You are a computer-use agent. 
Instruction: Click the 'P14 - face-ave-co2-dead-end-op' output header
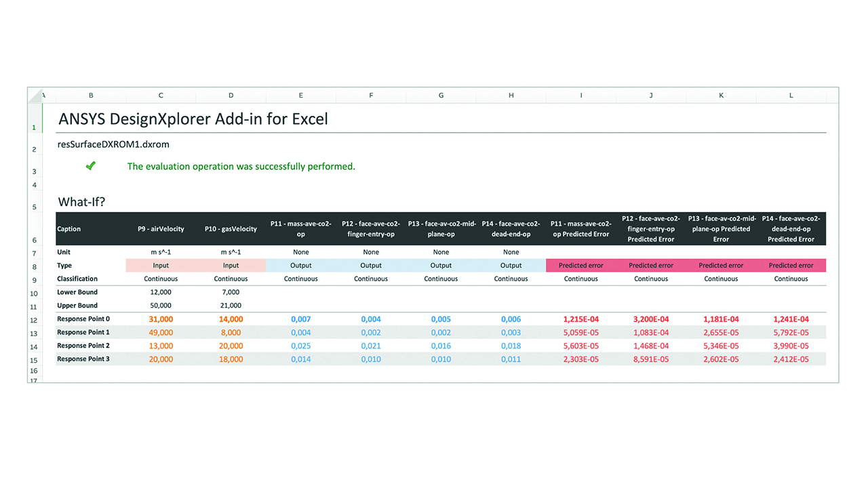511,229
